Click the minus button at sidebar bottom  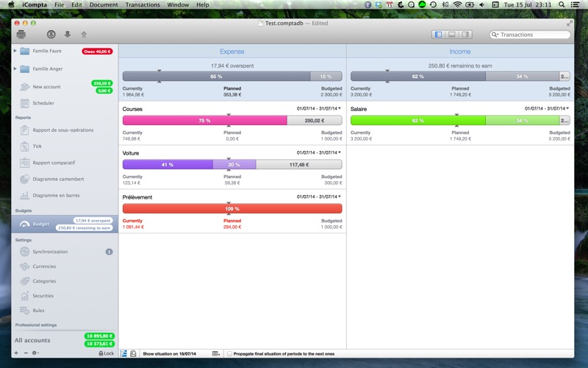tap(26, 353)
